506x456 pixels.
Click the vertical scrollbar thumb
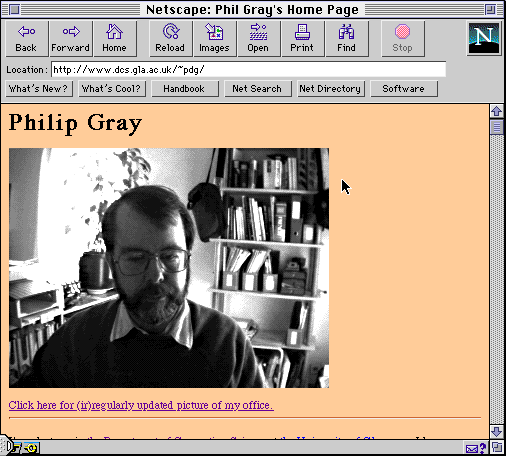(497, 127)
